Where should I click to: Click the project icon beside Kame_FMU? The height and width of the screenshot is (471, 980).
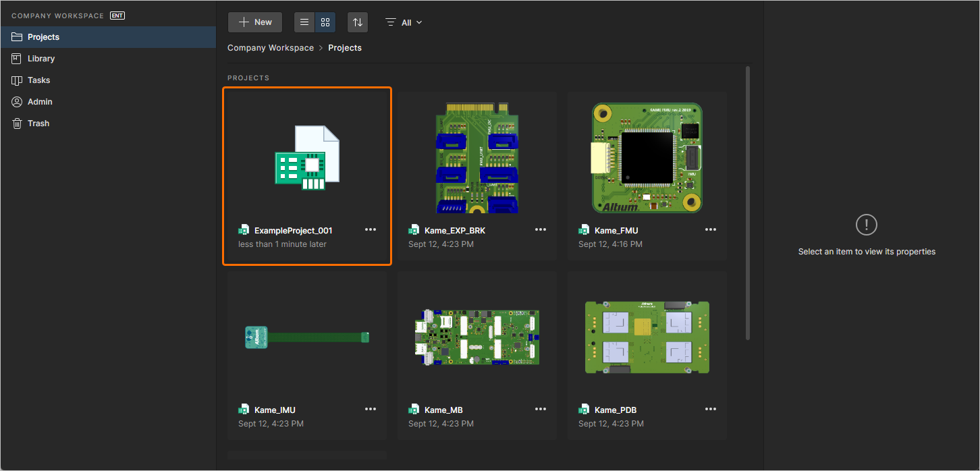[x=584, y=229]
